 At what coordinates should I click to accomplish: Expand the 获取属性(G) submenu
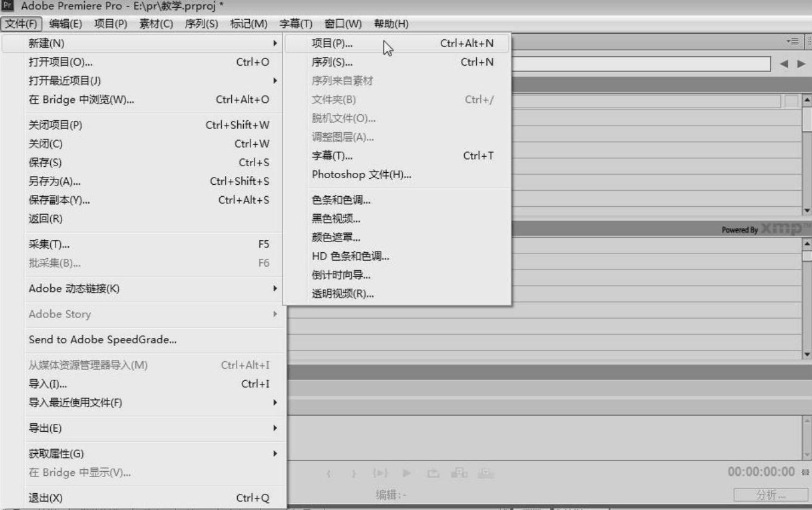tap(143, 454)
